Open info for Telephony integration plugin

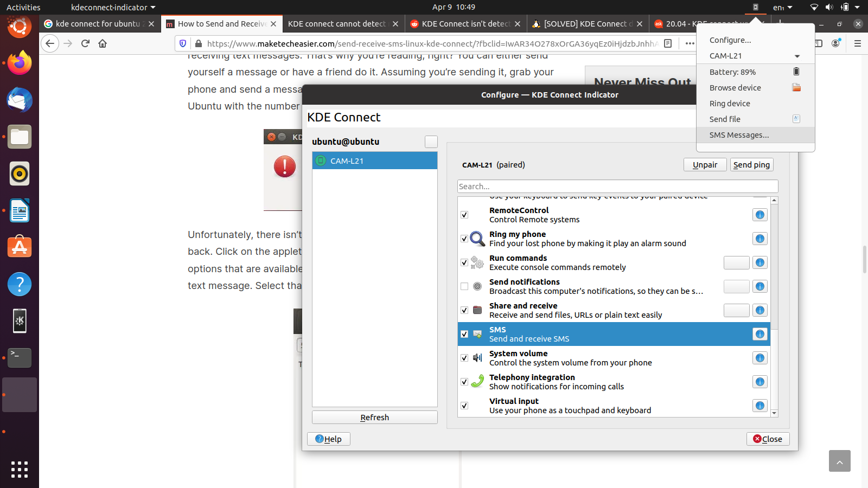tap(760, 382)
